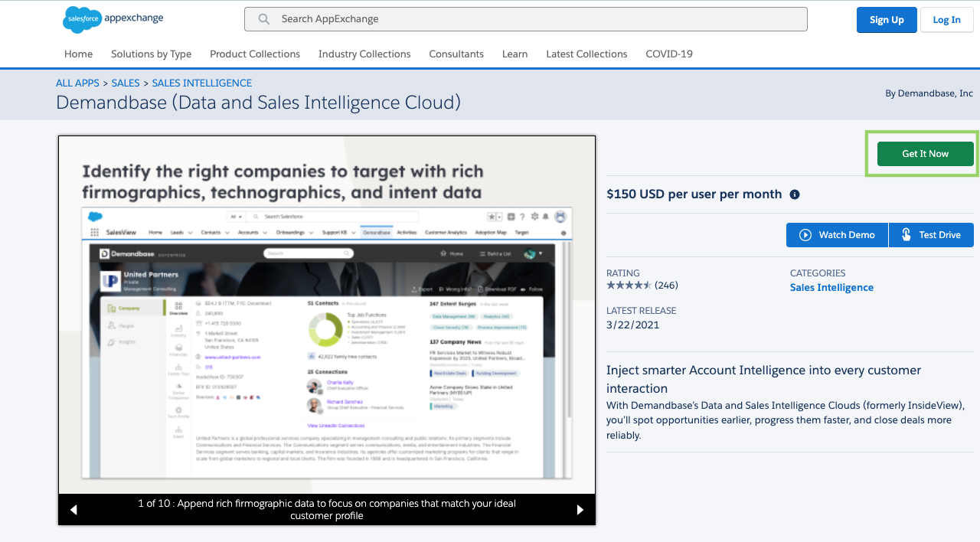
Task: Go to the previous carousel slide
Action: (x=73, y=510)
